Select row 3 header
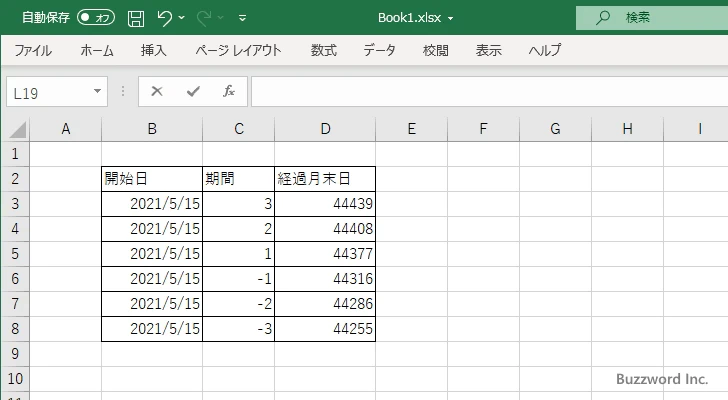The image size is (728, 400). pos(15,204)
